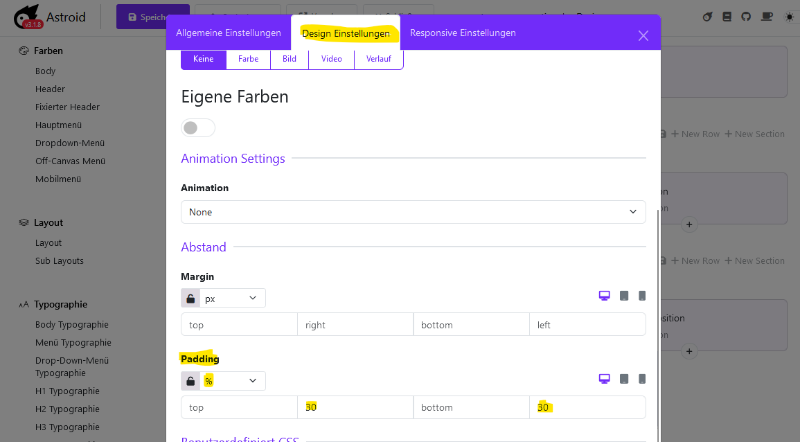Open Menü Typographie in sidebar
The image size is (800, 442).
point(73,342)
